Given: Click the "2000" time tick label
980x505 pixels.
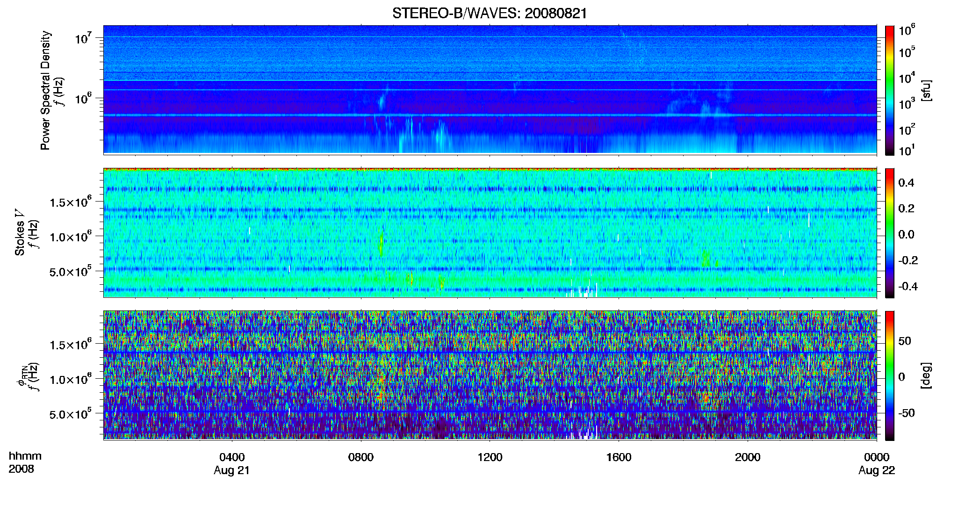Looking at the screenshot, I should 748,457.
